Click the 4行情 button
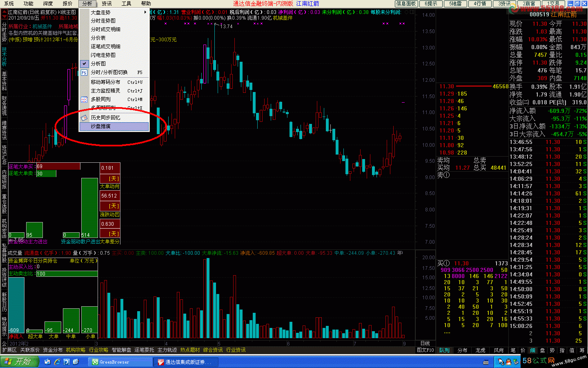 tap(480, 4)
